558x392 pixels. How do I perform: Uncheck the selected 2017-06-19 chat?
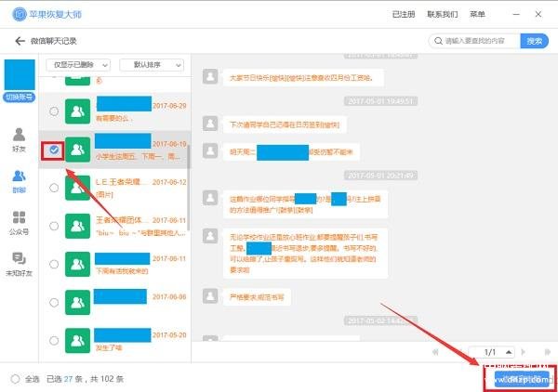point(54,150)
